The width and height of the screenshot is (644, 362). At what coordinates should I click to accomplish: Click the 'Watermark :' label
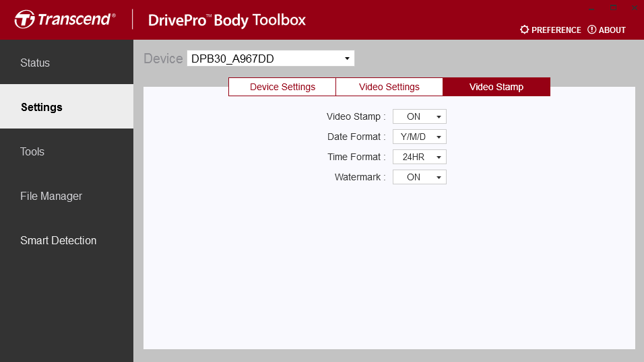360,177
